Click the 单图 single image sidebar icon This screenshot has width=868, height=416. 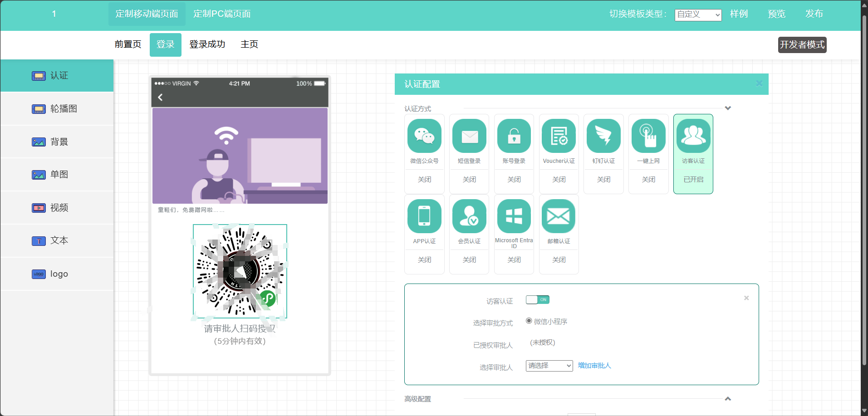coord(39,175)
